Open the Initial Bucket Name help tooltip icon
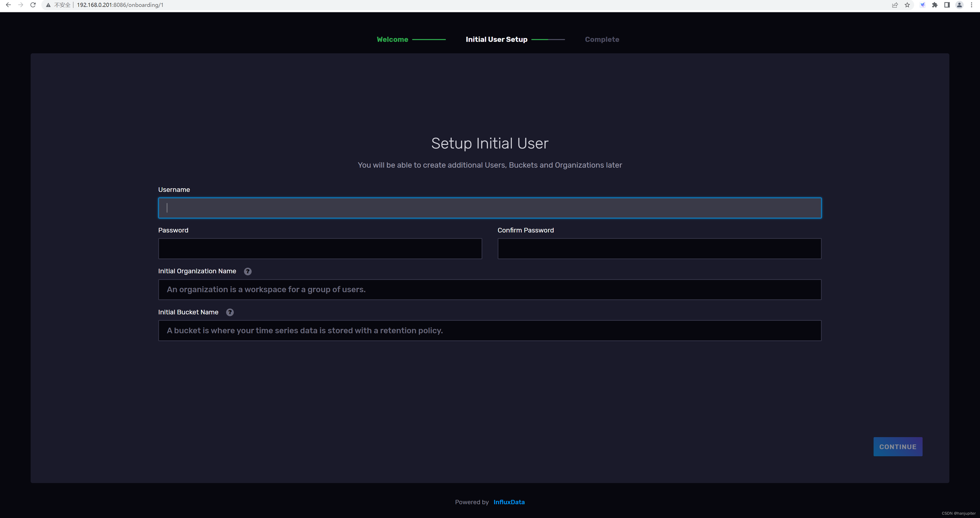 tap(230, 312)
